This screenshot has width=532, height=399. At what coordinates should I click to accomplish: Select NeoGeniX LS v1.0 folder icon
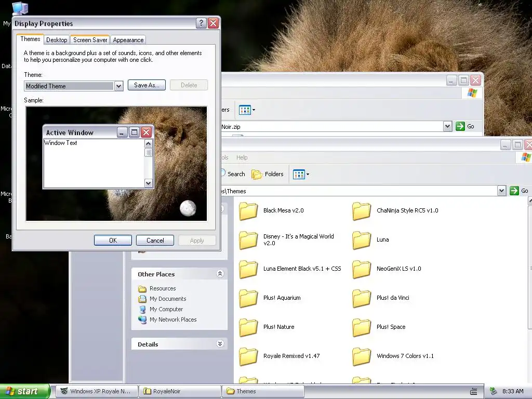[362, 269]
